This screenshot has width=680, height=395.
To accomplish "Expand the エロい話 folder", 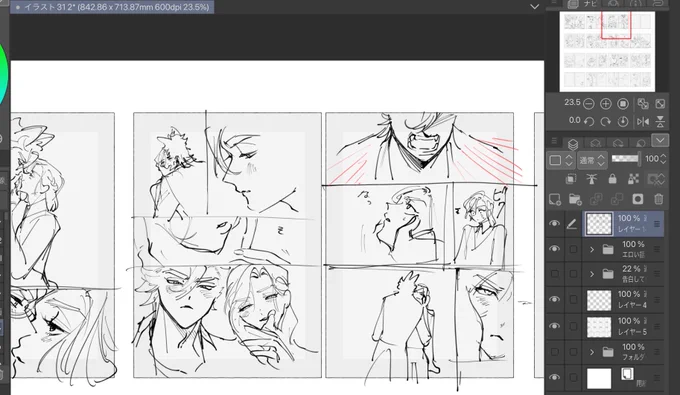I will (x=592, y=249).
